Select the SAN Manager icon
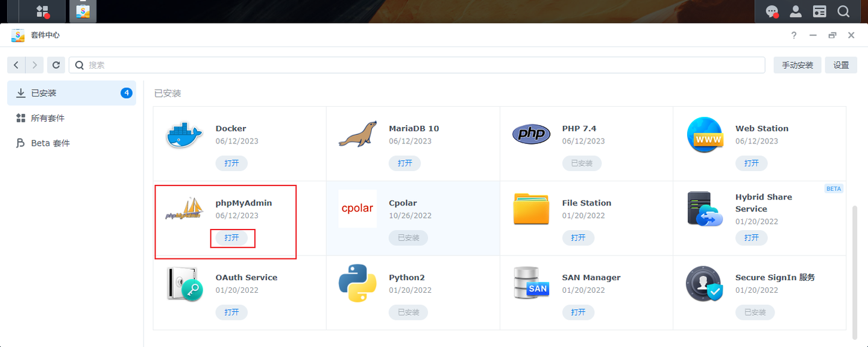The image size is (868, 347). (x=531, y=284)
